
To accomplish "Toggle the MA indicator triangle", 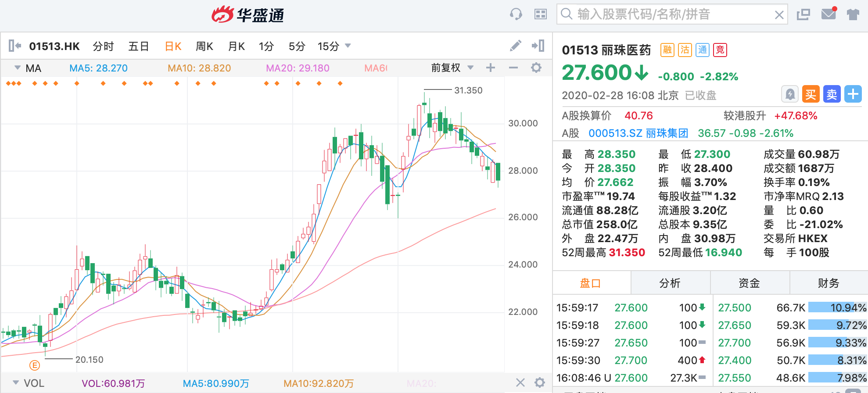I will coord(18,68).
